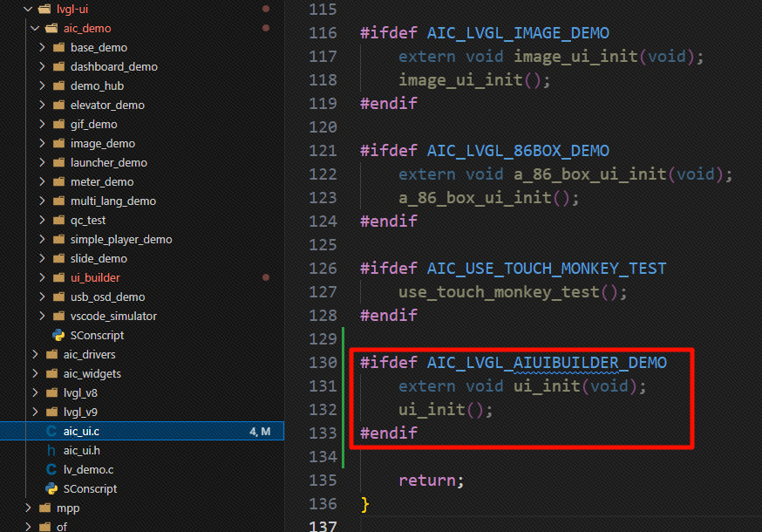
Task: Expand the mpp folder chevron
Action: point(27,508)
